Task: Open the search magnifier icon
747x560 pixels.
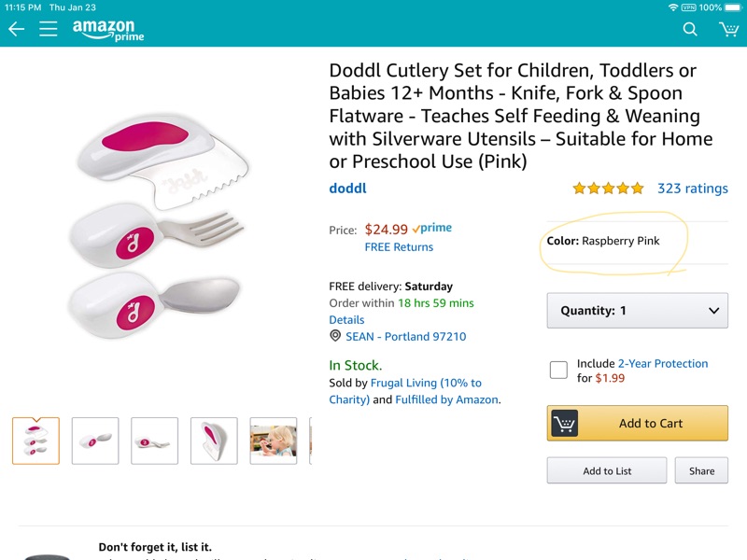Action: [x=690, y=29]
